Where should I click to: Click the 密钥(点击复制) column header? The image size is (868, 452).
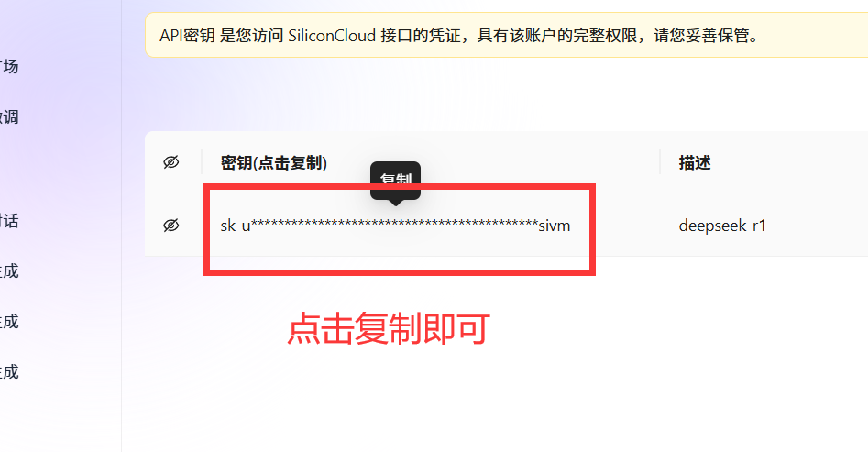pos(274,162)
